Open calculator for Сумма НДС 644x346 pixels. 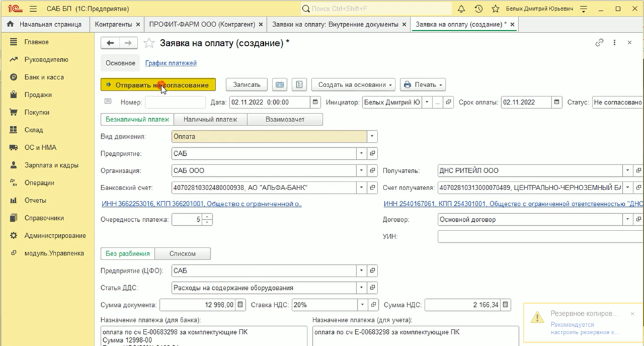506,304
